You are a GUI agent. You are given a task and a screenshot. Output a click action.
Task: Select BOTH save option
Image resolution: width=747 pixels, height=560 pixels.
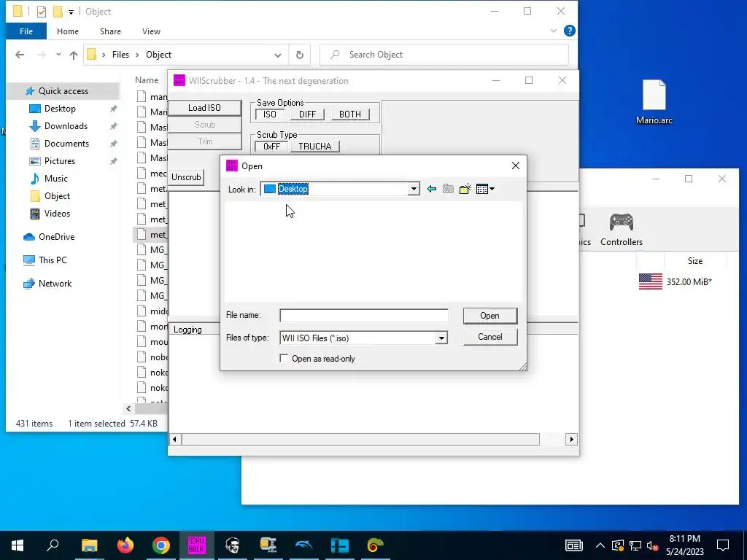click(349, 114)
